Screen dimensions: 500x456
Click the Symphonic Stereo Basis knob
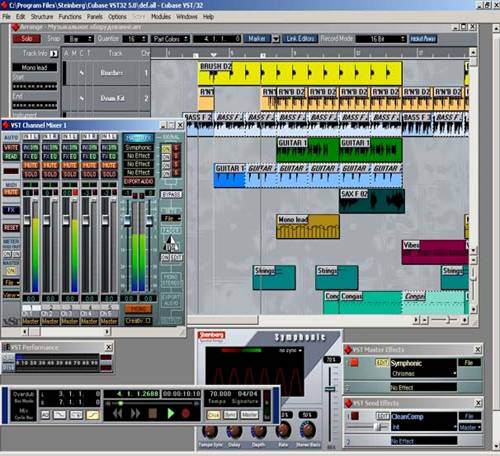pos(307,429)
